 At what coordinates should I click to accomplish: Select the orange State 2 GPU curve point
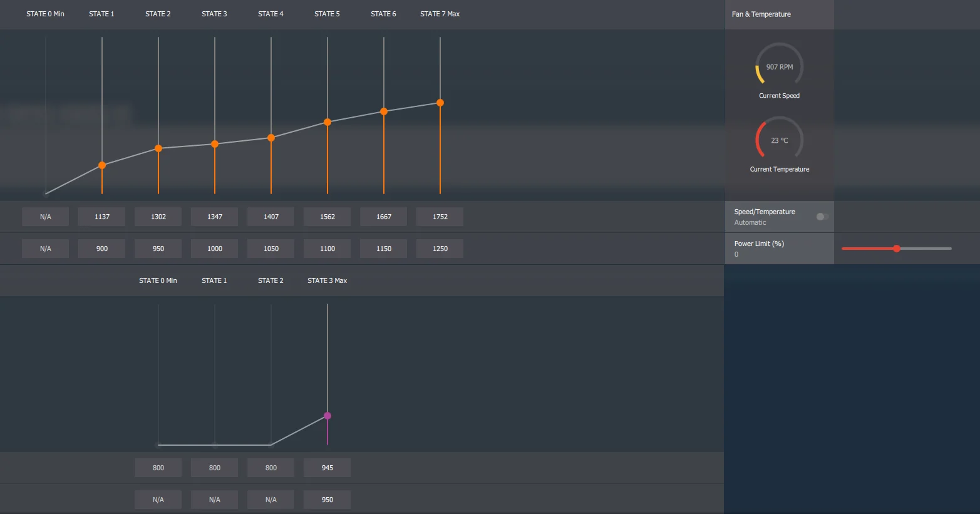158,148
